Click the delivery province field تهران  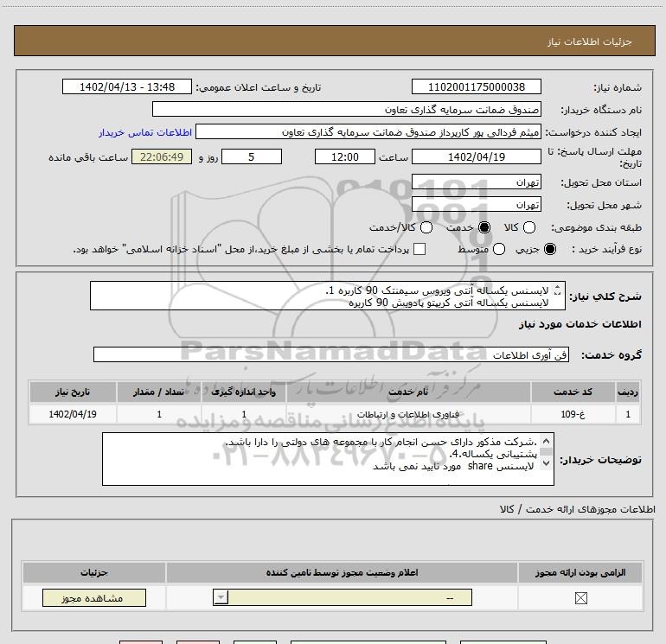(476, 182)
